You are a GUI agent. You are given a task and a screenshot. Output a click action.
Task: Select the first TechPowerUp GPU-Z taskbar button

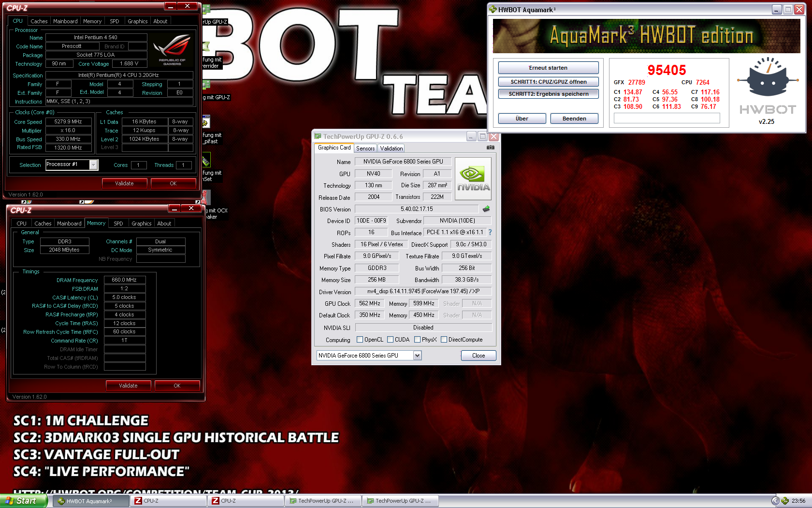(323, 501)
